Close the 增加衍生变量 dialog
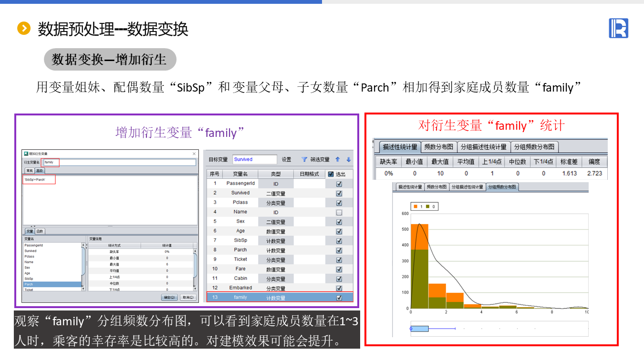This screenshot has width=644, height=362. pyautogui.click(x=194, y=154)
